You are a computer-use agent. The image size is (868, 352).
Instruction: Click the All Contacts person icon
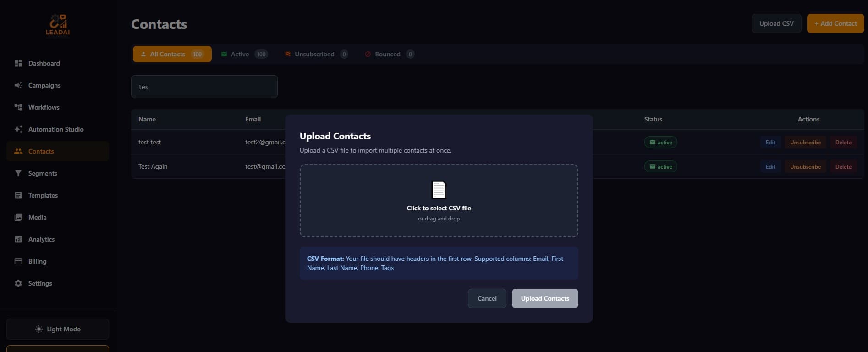pos(143,54)
